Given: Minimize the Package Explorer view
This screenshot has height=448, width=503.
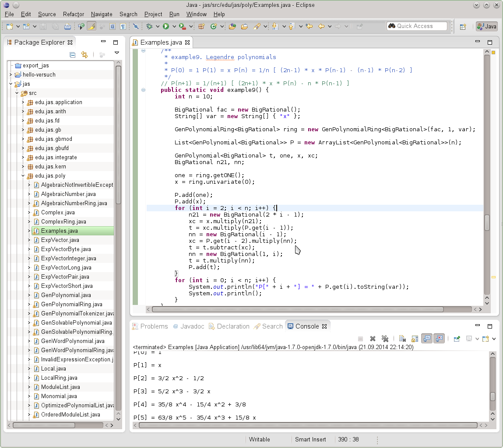Looking at the screenshot, I should (103, 42).
